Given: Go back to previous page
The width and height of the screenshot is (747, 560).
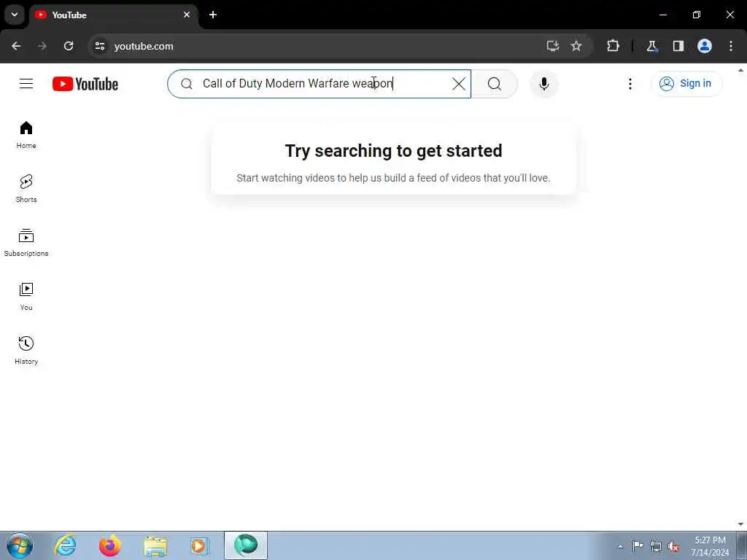Looking at the screenshot, I should (x=16, y=46).
